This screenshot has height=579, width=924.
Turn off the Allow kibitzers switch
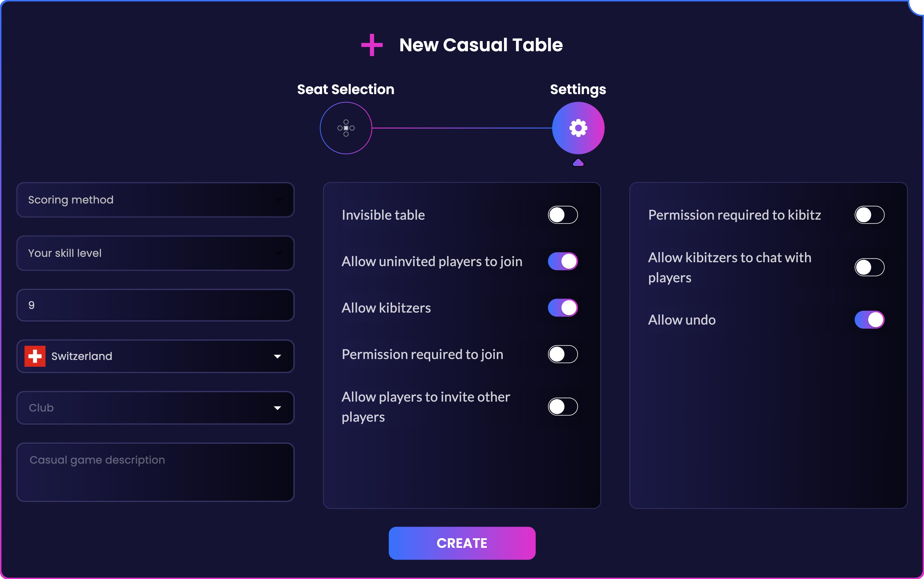[562, 307]
